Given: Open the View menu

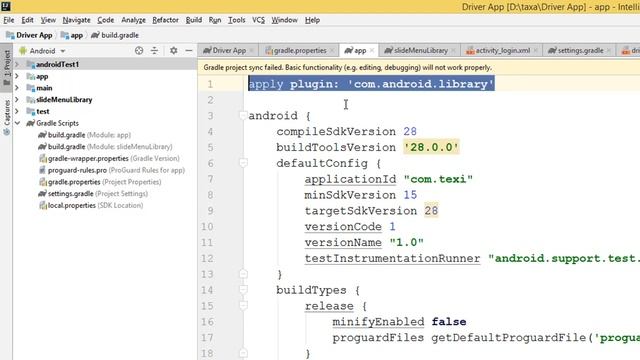Looking at the screenshot, I should [48, 20].
